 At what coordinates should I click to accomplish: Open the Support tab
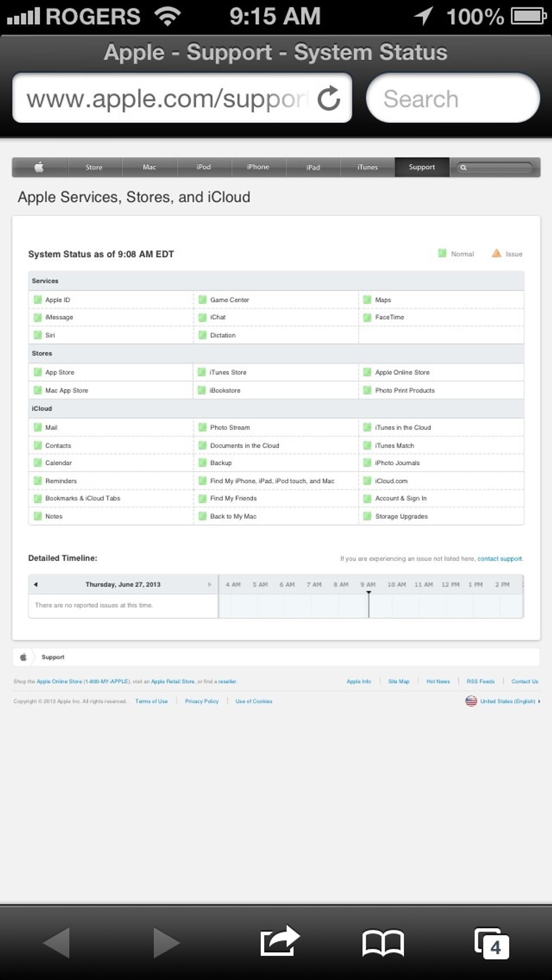pyautogui.click(x=422, y=167)
